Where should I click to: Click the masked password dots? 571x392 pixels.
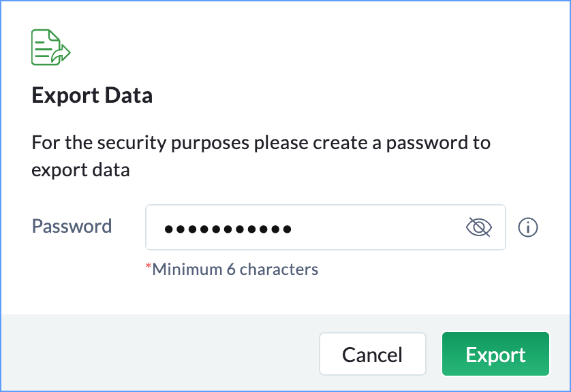tap(228, 229)
